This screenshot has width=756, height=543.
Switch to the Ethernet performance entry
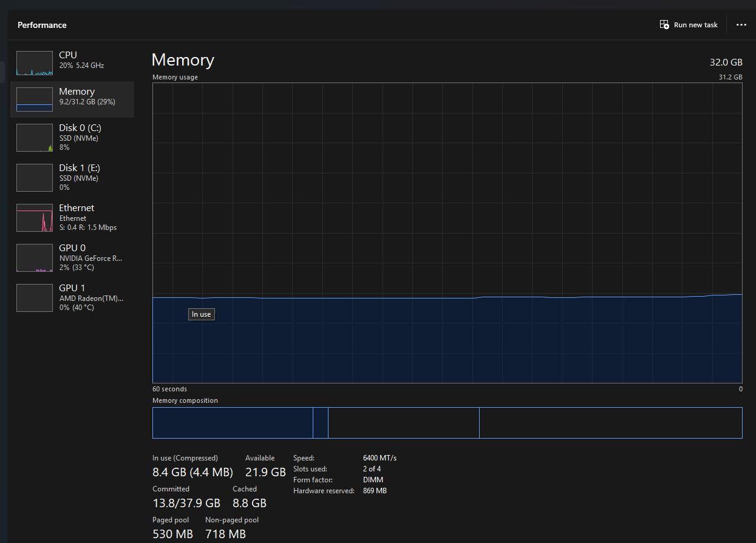click(72, 218)
